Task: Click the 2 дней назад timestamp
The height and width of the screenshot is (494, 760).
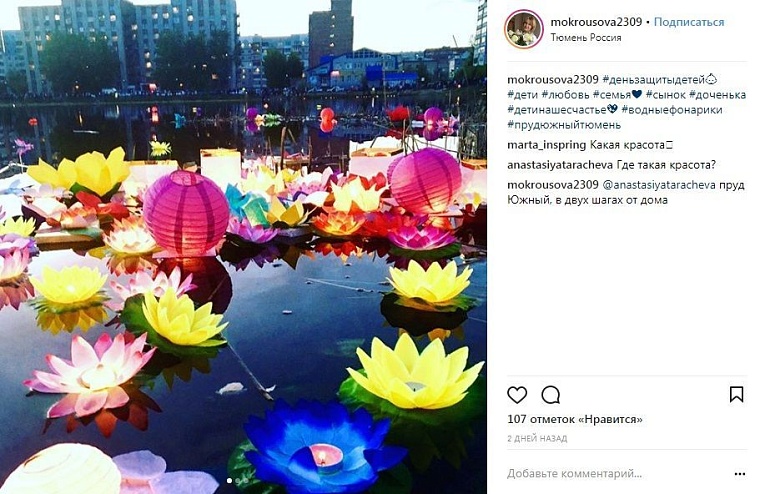Action: [x=537, y=438]
